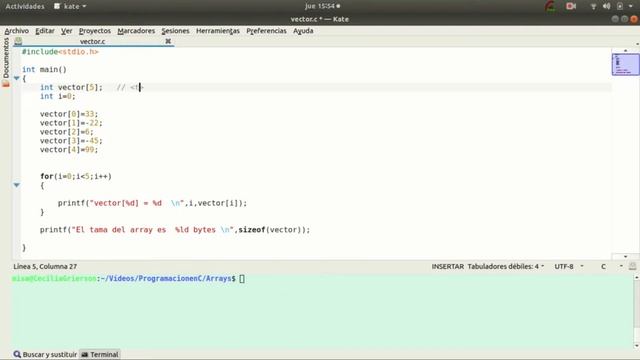
Task: Open the Ver menu
Action: coord(67,31)
